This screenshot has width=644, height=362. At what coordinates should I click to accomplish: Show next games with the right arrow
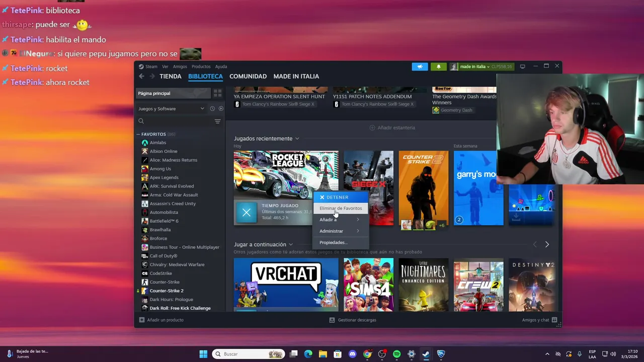[x=547, y=244]
